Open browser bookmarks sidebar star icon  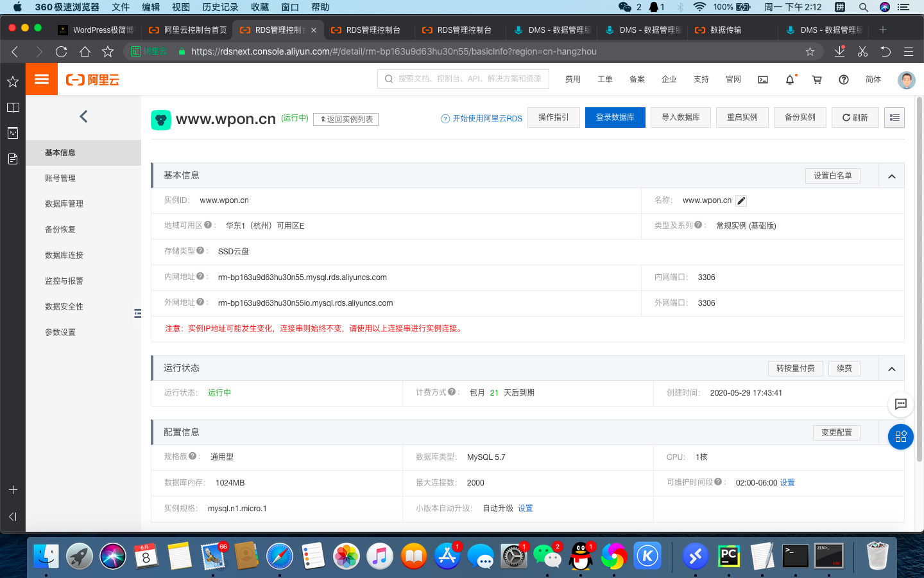tap(13, 82)
